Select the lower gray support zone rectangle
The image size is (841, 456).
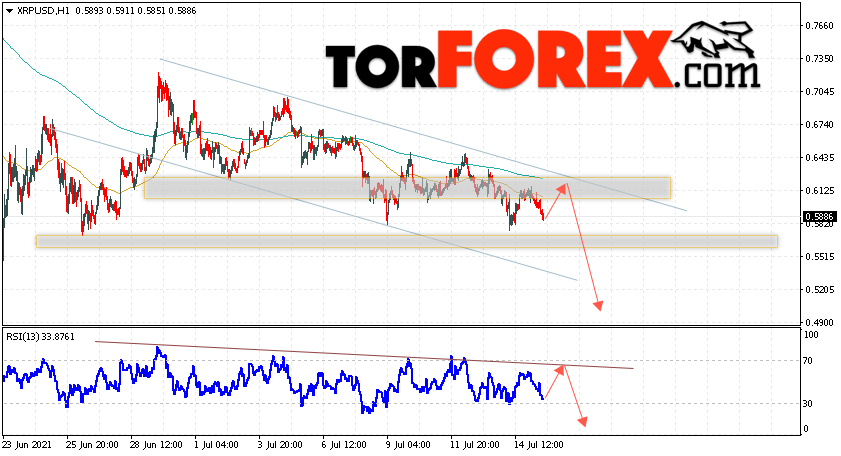pos(407,241)
